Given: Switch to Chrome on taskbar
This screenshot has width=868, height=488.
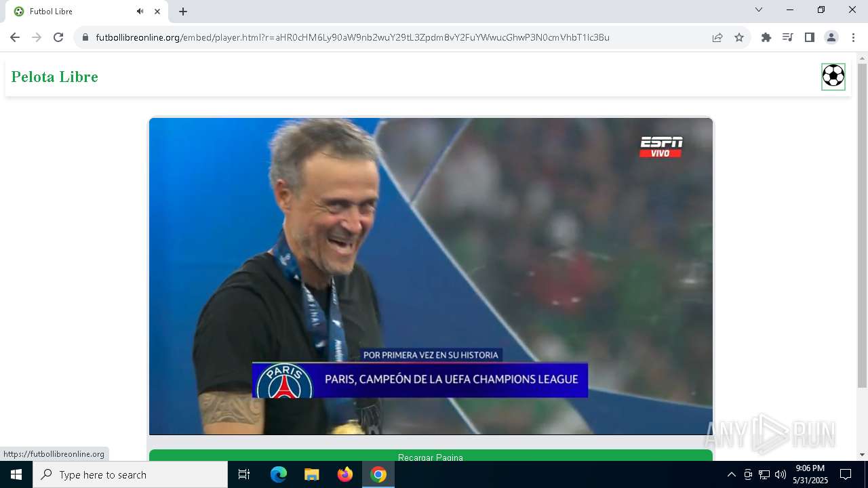Looking at the screenshot, I should pyautogui.click(x=378, y=474).
